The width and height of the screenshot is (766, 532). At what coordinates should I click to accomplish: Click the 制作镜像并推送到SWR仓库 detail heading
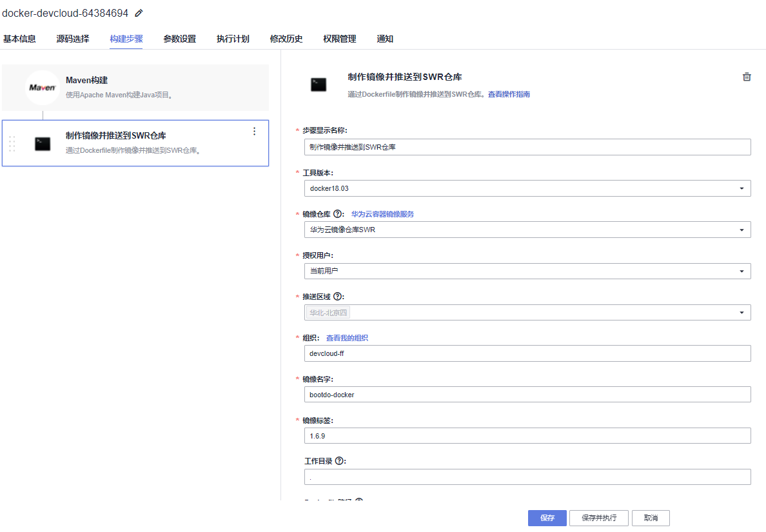click(404, 77)
